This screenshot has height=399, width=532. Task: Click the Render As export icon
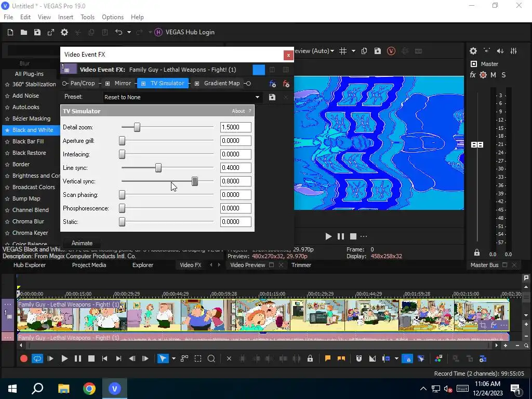[x=51, y=32]
